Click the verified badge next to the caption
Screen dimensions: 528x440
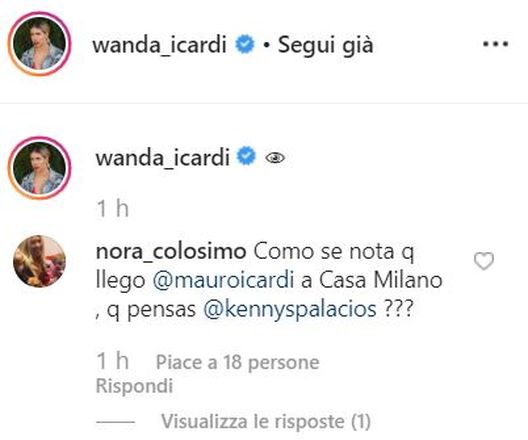coord(246,156)
